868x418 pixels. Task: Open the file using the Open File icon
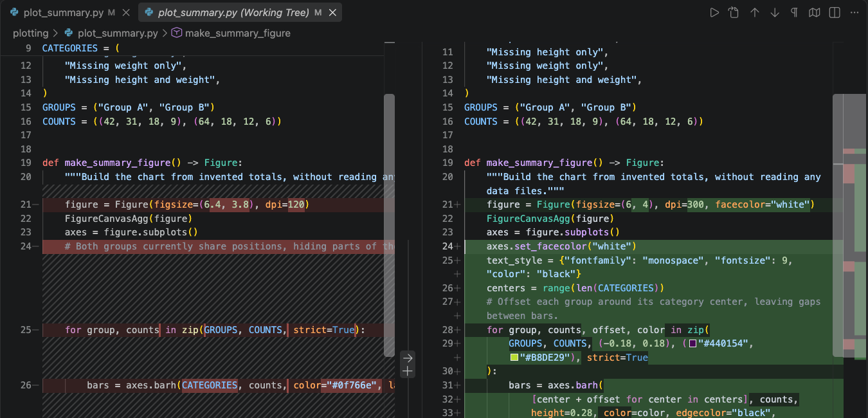(734, 13)
